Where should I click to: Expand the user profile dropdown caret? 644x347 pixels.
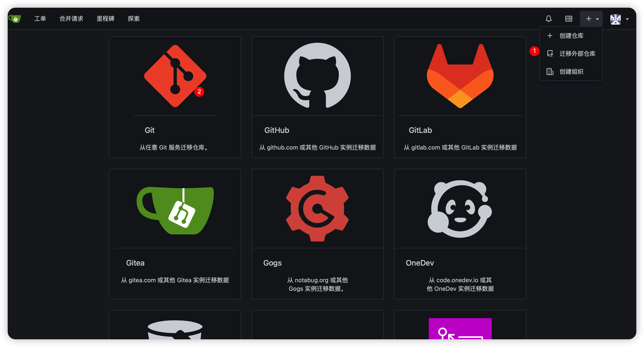(x=627, y=19)
